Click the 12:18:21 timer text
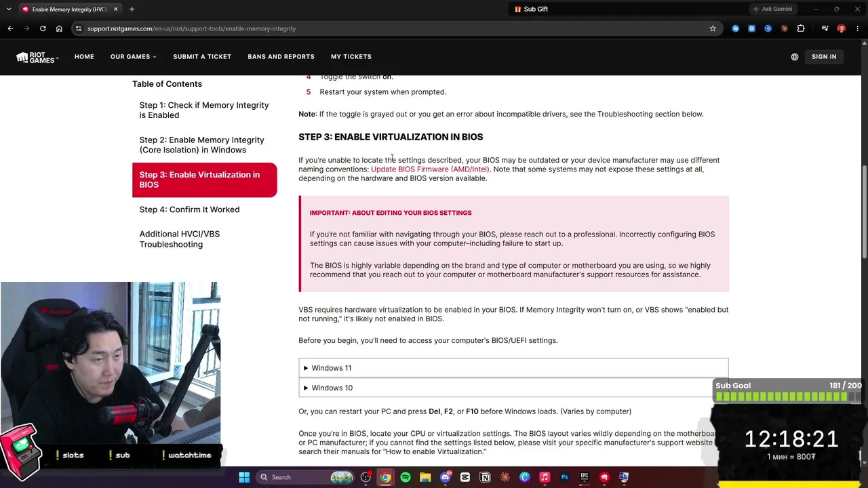868x488 pixels. tap(791, 439)
